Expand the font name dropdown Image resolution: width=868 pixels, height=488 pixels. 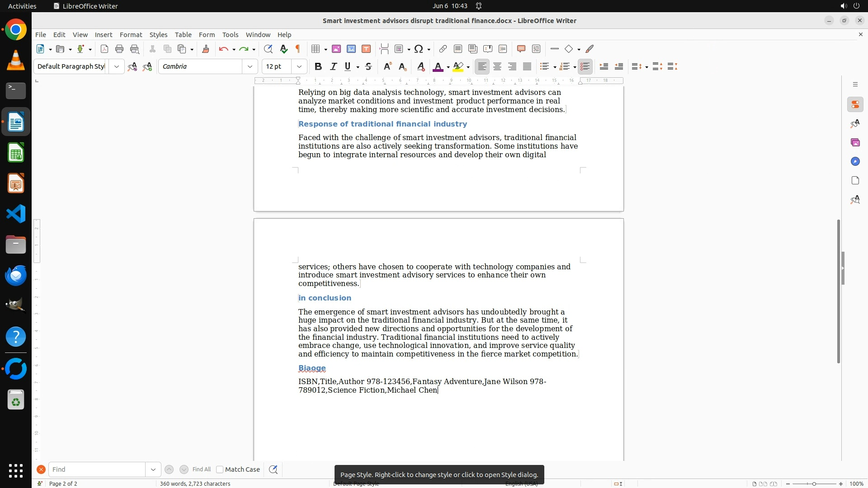(250, 67)
